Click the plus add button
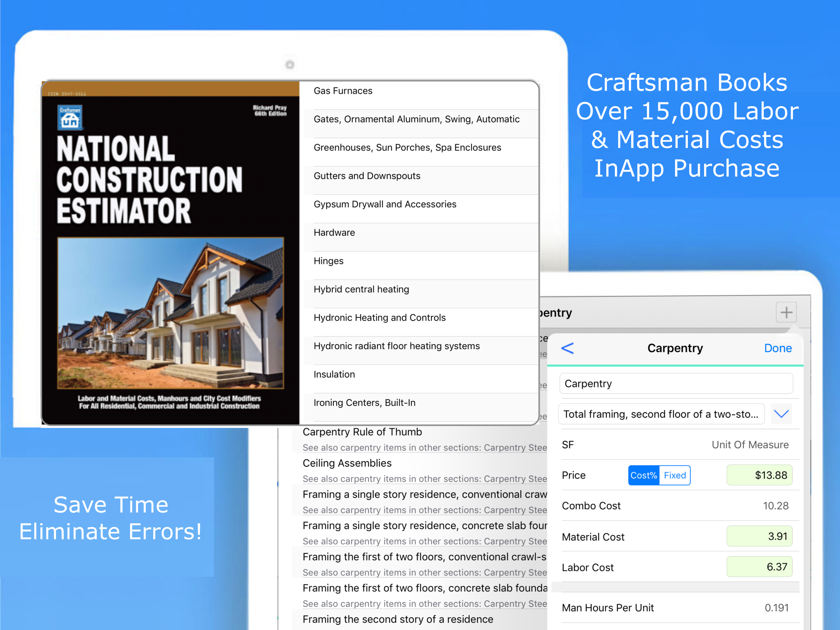 pyautogui.click(x=786, y=312)
